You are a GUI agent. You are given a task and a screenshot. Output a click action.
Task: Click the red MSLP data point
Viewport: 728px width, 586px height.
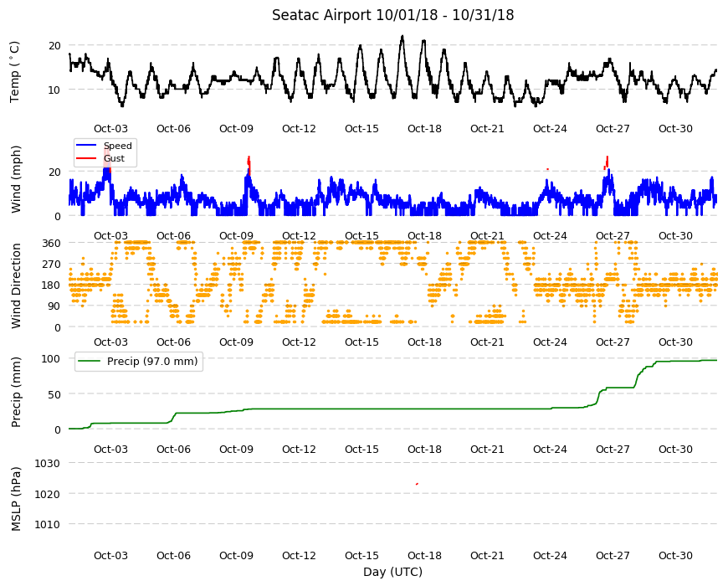(417, 484)
